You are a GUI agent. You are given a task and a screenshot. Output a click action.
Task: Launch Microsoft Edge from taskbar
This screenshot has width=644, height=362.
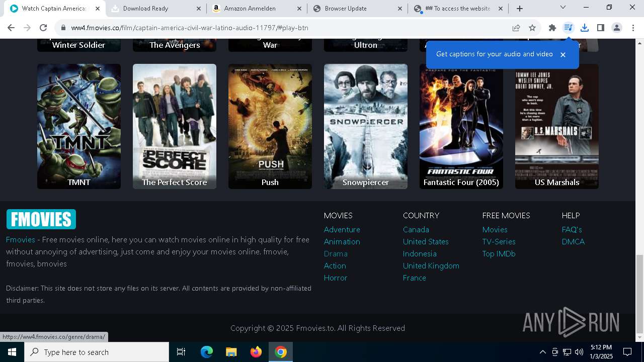click(207, 352)
